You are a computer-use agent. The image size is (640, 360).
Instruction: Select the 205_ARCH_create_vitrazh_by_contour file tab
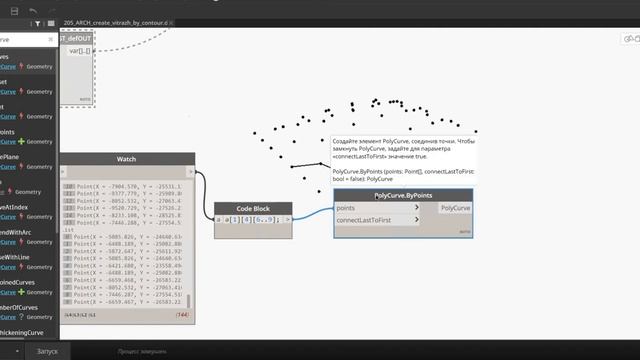[x=116, y=23]
